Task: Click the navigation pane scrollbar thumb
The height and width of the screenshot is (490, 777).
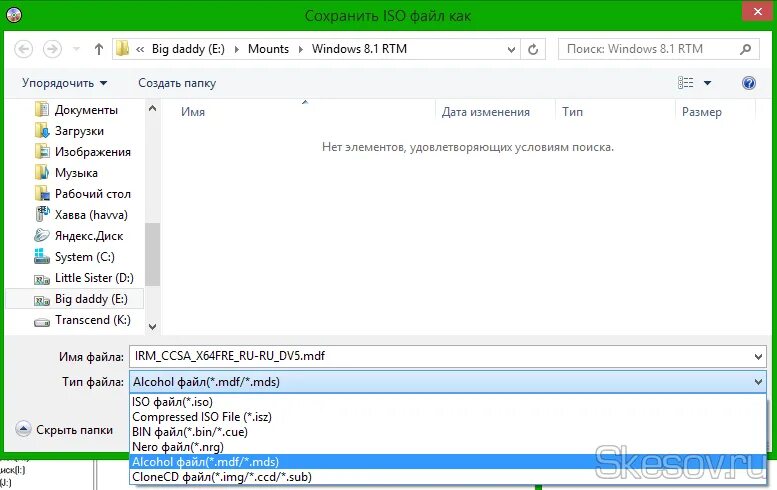Action: [x=153, y=254]
